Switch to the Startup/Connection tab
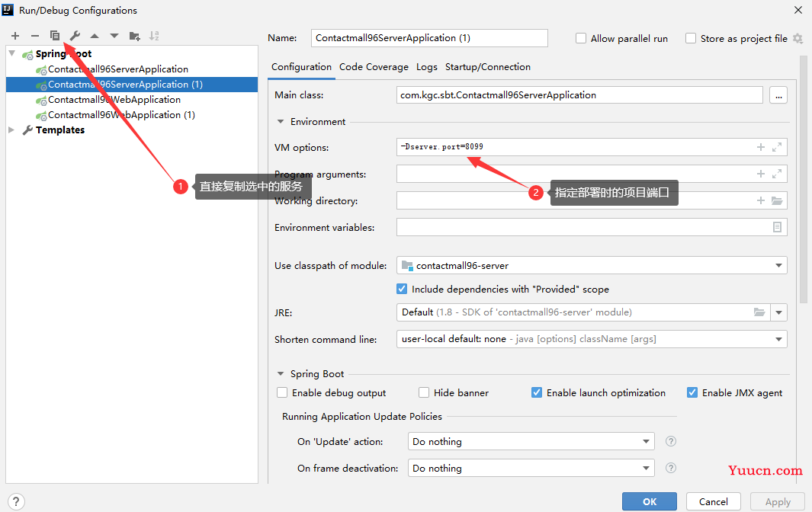The image size is (812, 512). 488,67
